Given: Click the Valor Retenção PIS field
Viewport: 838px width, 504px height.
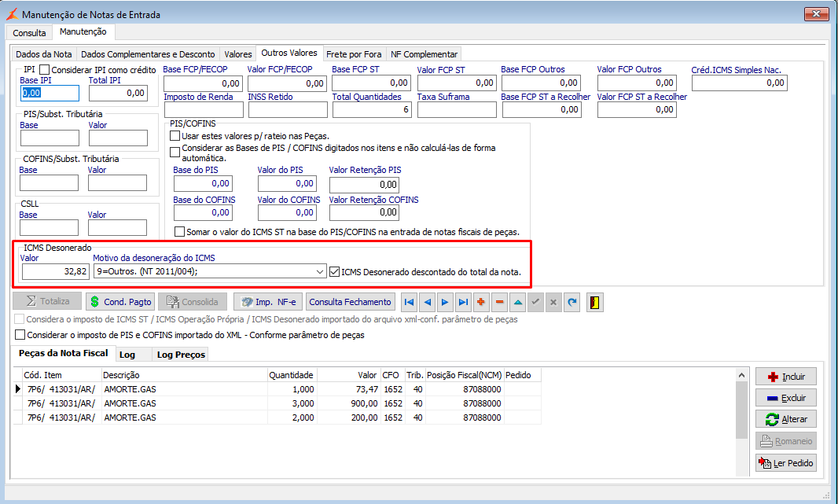Looking at the screenshot, I should click(364, 185).
